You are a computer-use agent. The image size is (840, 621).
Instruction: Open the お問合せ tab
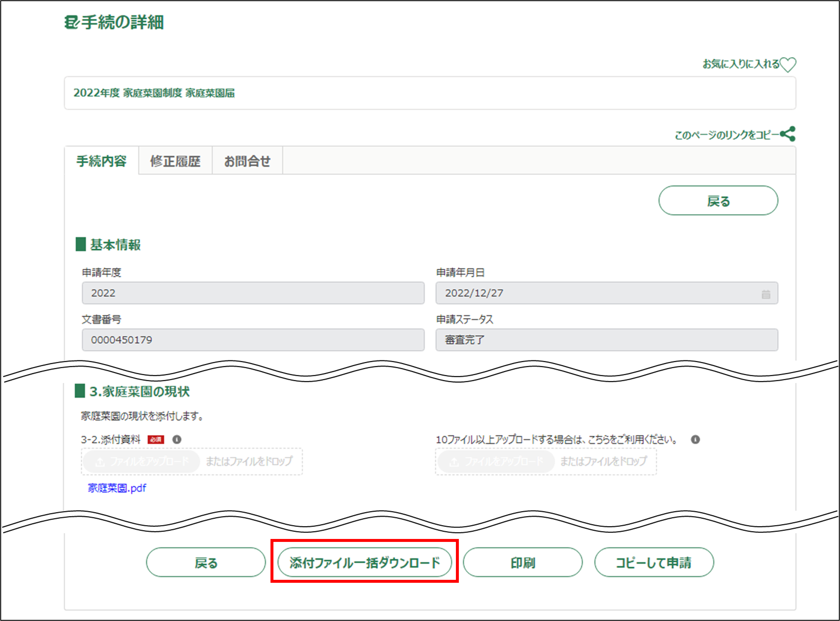tap(247, 161)
